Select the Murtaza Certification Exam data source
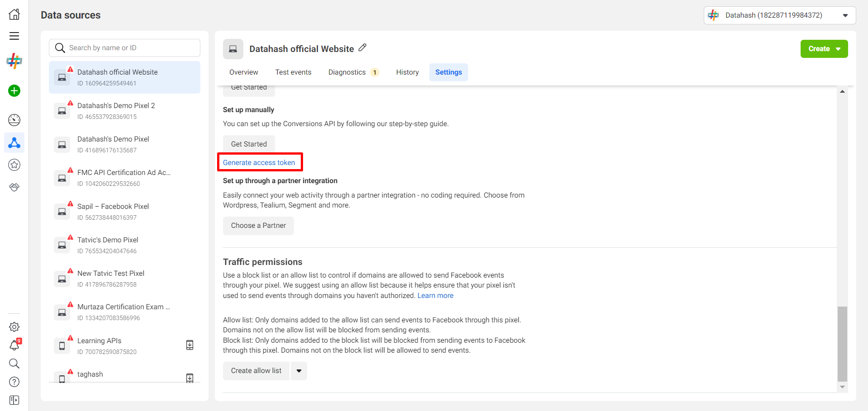This screenshot has width=868, height=411. (x=124, y=312)
